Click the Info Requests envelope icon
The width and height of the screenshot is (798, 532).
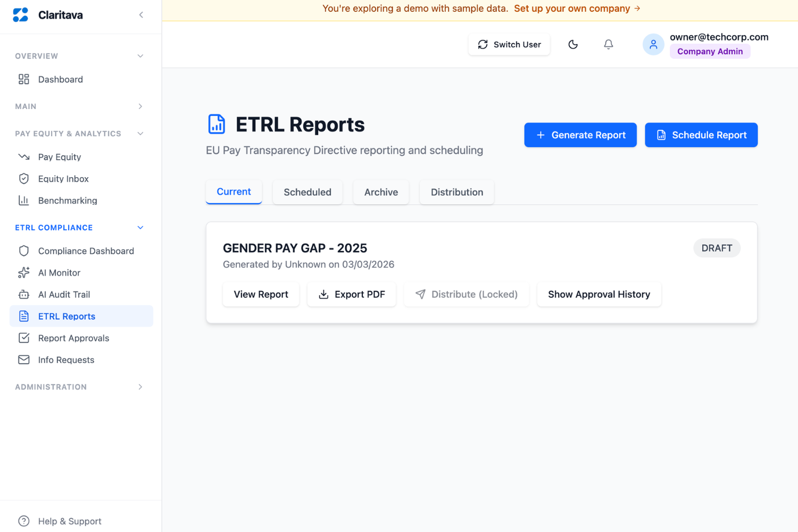coord(24,360)
